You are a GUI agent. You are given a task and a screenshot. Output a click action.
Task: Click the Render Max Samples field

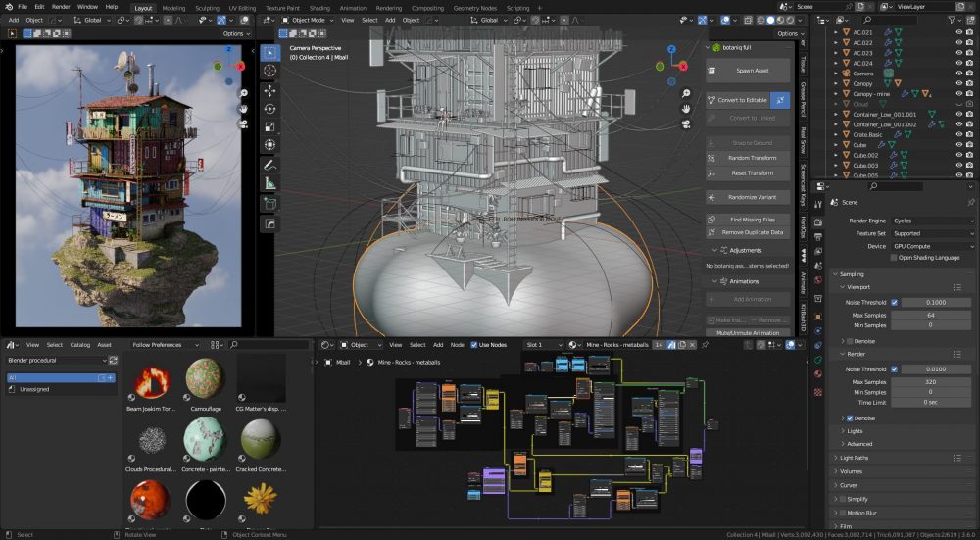[933, 382]
